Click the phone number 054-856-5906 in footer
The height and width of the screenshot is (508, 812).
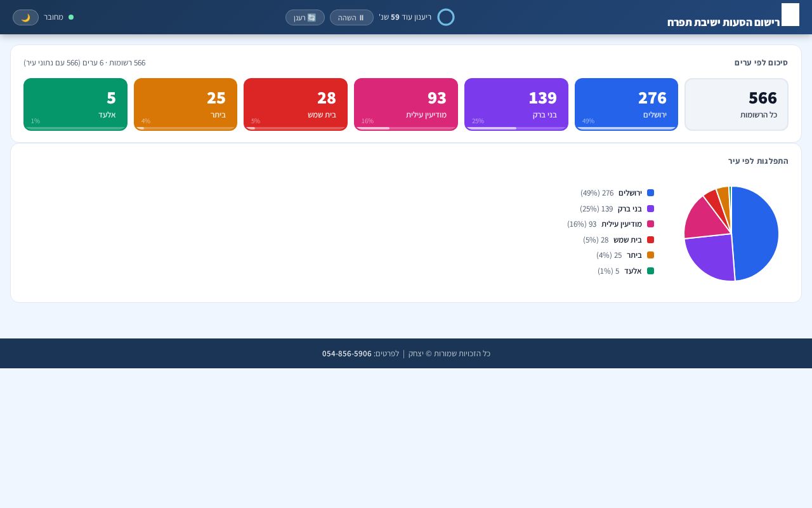(347, 354)
